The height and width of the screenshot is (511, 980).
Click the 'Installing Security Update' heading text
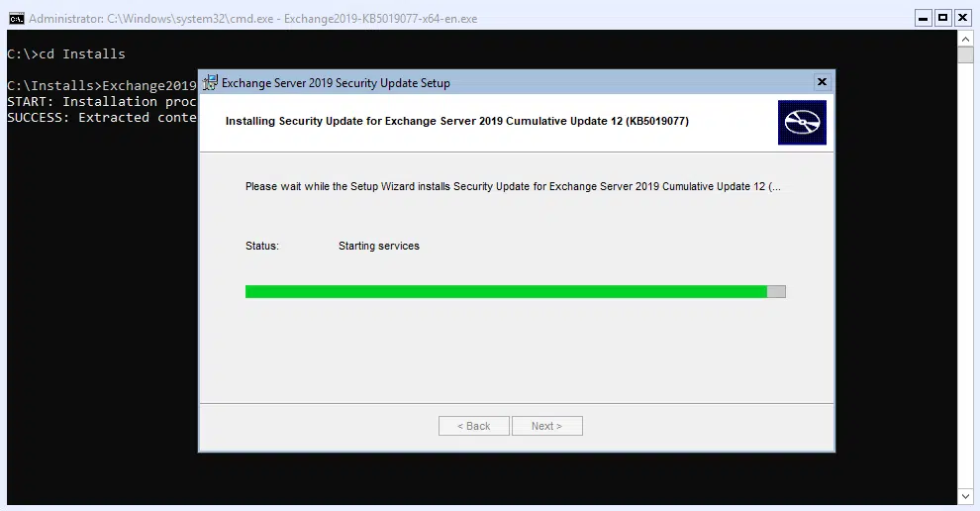457,121
